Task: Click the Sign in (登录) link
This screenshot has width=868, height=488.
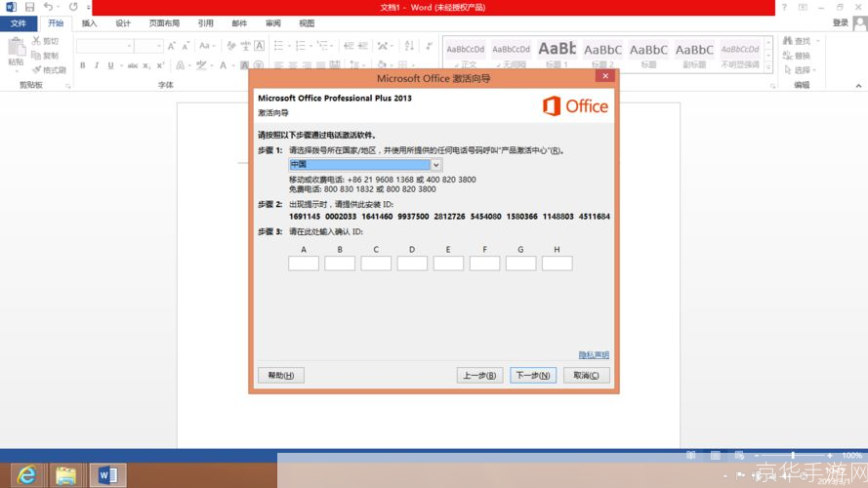Action: pos(841,22)
